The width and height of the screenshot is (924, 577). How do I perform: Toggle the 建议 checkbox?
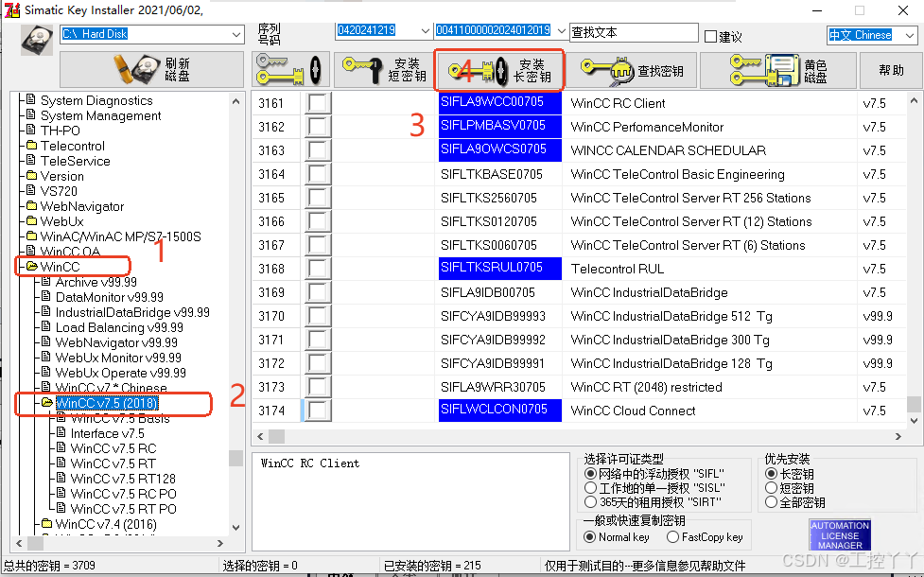point(710,37)
